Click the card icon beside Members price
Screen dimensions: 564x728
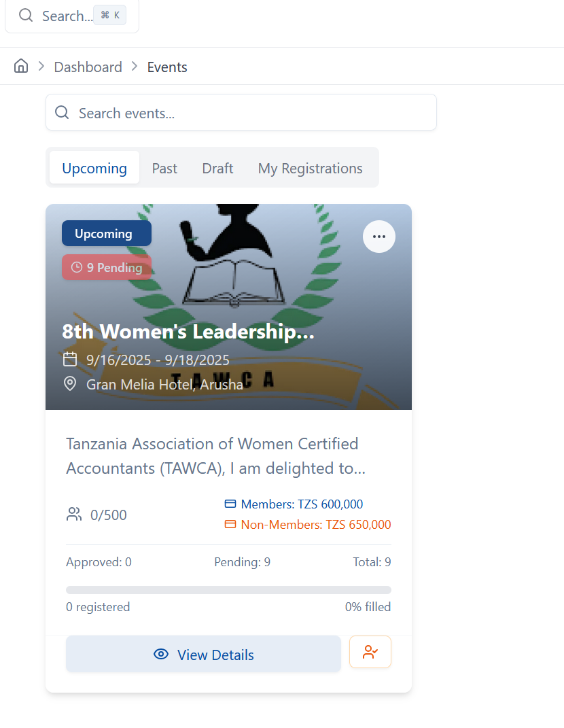230,504
